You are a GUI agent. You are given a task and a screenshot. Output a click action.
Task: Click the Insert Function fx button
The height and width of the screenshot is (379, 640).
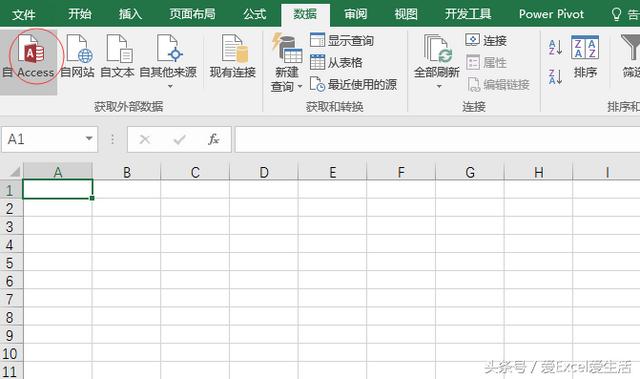pos(214,140)
